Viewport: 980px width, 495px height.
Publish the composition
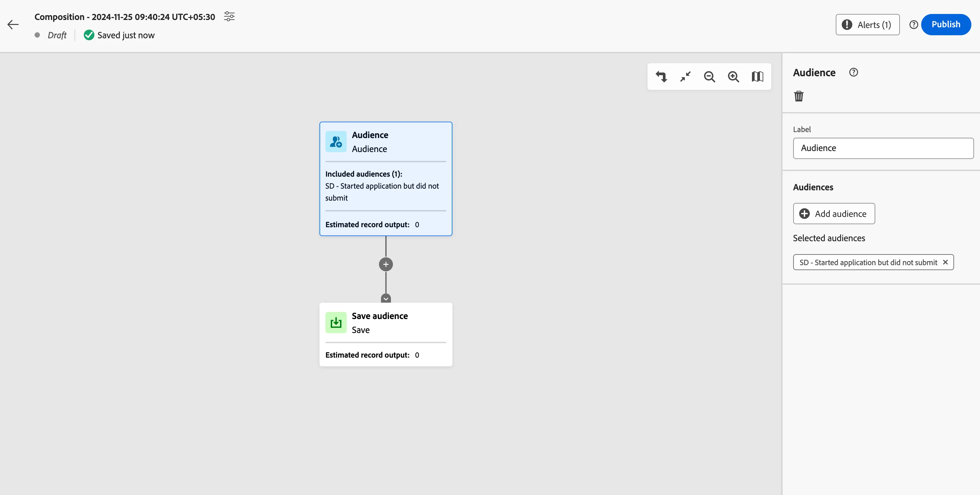(946, 24)
